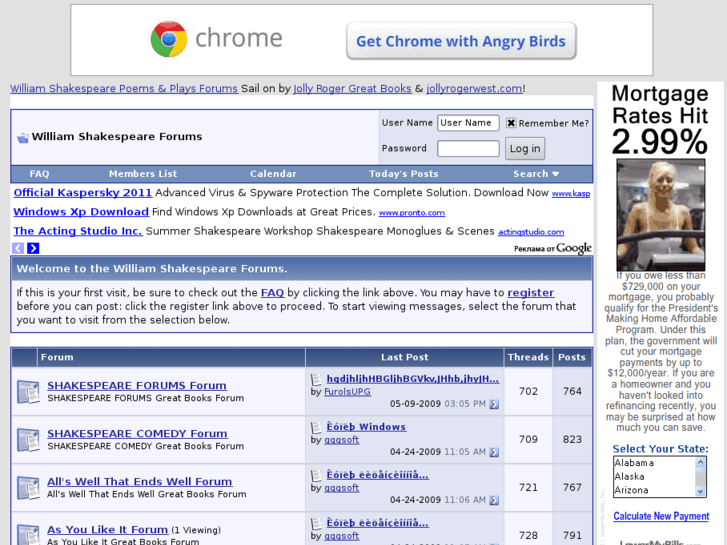
Task: Open Jolly Roger Great Books link
Action: click(352, 89)
